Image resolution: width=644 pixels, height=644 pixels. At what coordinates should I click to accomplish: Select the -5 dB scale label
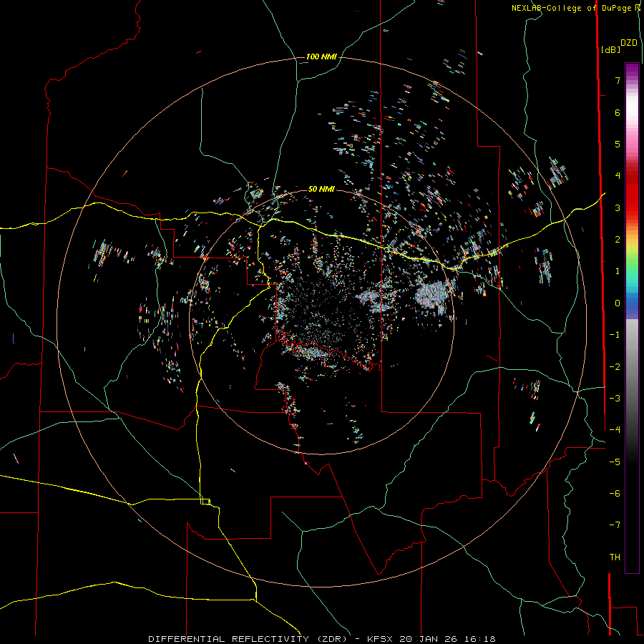point(615,462)
